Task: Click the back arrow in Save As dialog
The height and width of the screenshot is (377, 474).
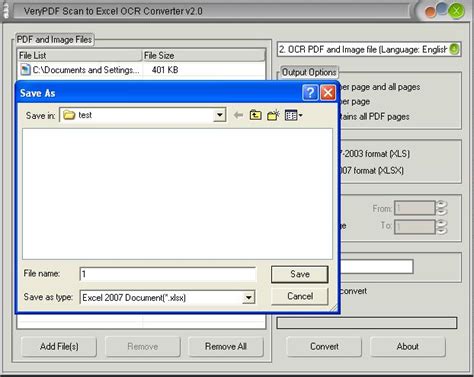Action: tap(238, 115)
